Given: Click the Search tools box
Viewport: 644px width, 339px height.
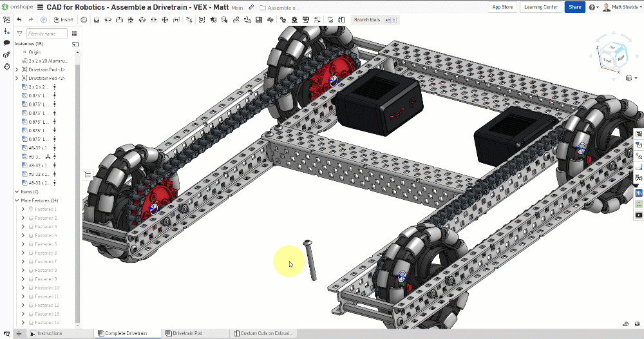Looking at the screenshot, I should point(375,20).
